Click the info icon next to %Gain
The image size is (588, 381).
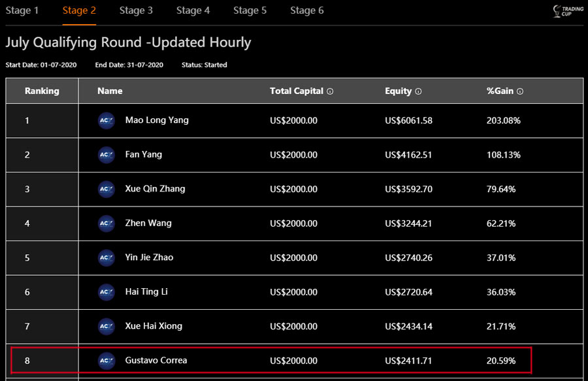tap(520, 91)
